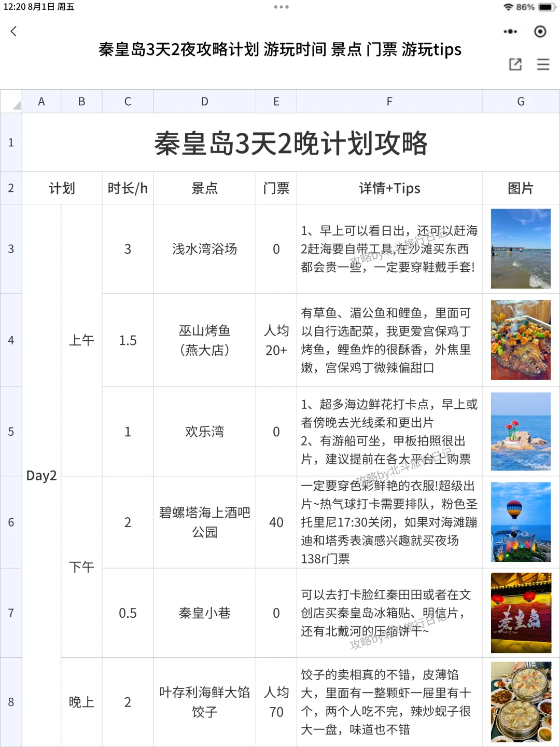Select the 浅水湾浴场 cell
The image size is (560, 747).
click(205, 249)
